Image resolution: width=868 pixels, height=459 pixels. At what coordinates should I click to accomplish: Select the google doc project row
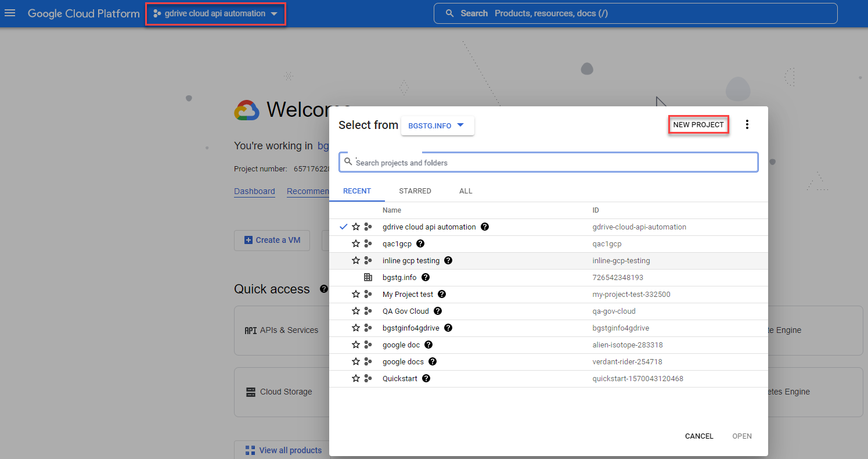click(x=548, y=345)
